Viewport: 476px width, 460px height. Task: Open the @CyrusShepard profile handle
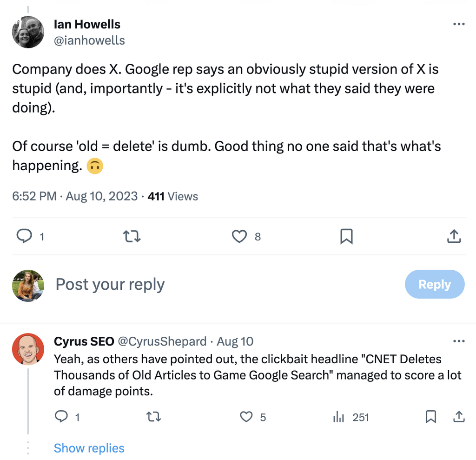pyautogui.click(x=162, y=341)
